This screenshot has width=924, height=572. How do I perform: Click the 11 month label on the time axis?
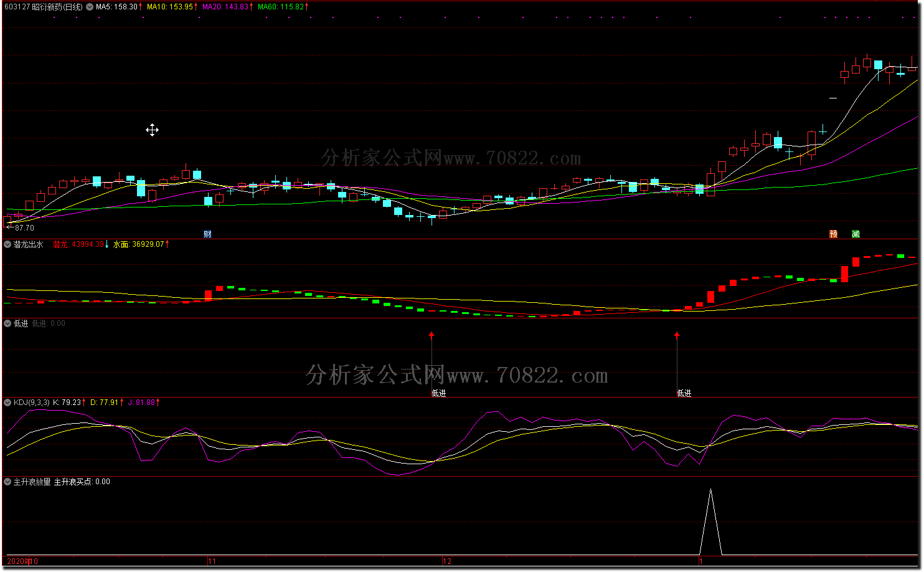(x=212, y=561)
